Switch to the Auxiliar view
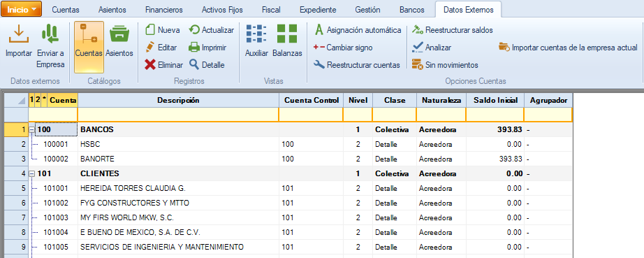 256,41
